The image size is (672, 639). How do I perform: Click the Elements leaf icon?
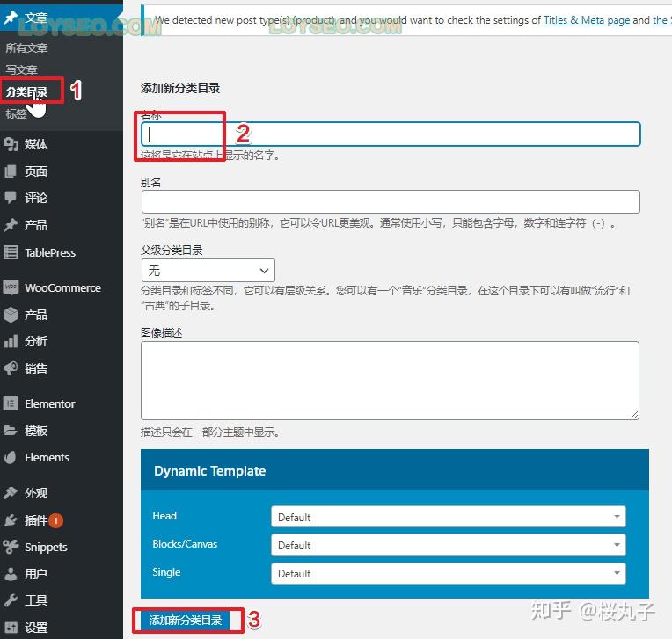11,457
